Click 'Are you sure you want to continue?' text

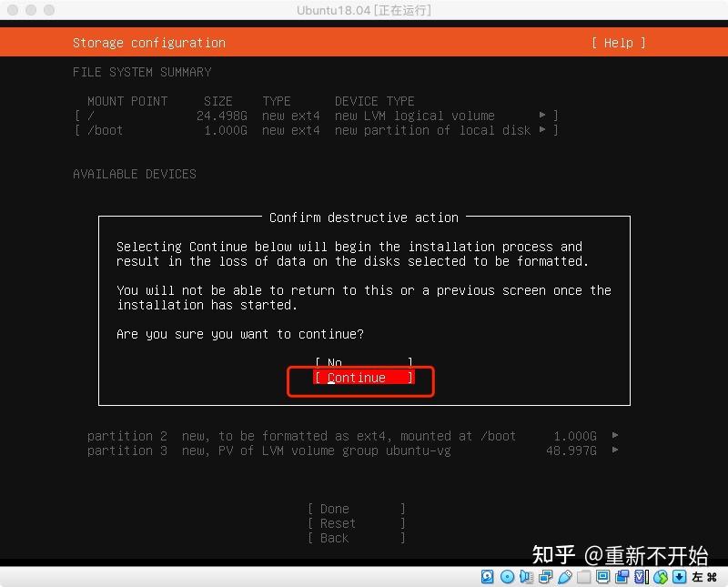tap(240, 334)
